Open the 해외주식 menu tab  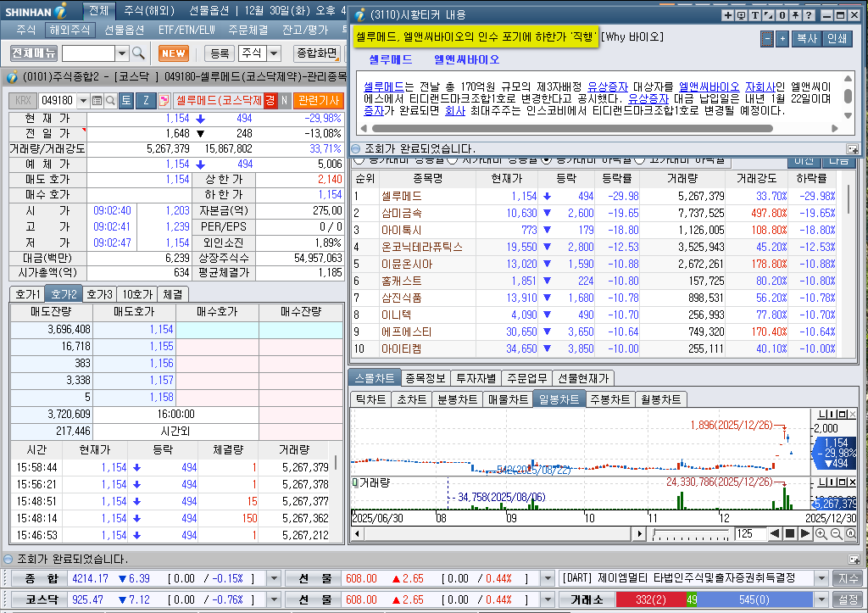(70, 30)
